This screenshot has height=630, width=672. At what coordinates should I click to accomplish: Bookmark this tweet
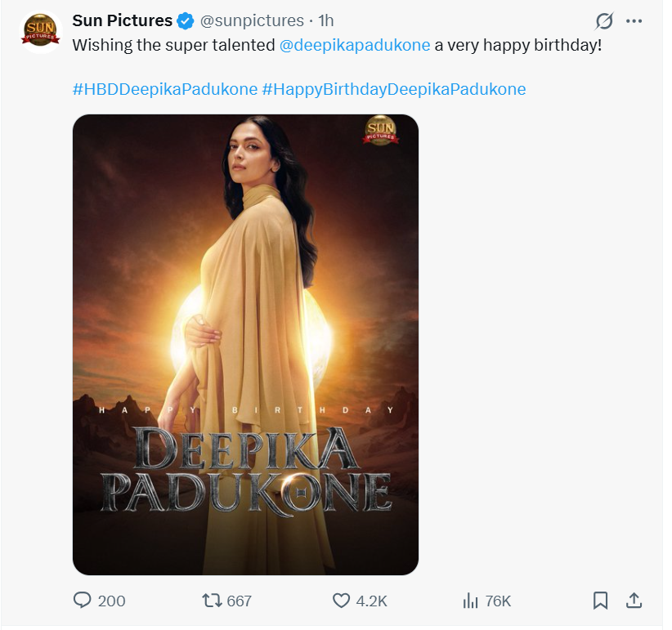(601, 601)
